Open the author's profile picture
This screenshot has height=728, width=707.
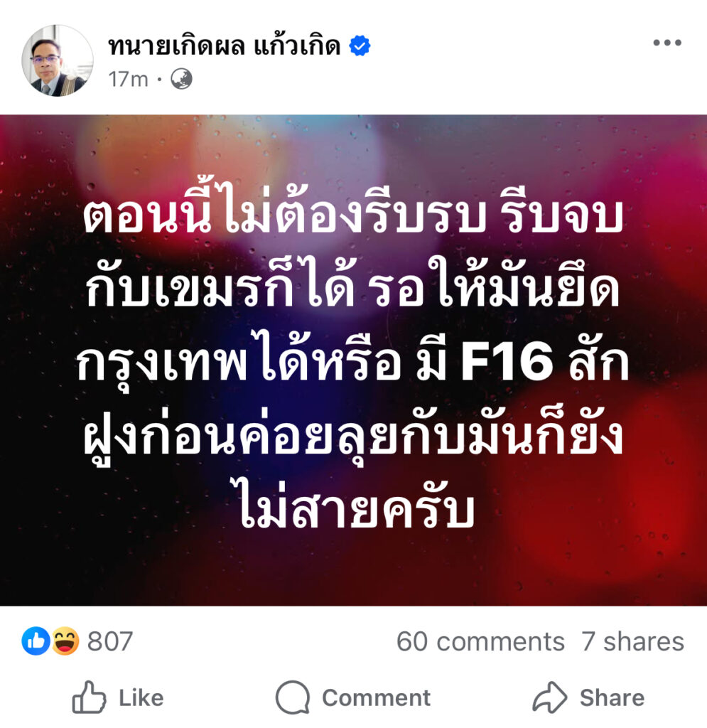pos(58,60)
